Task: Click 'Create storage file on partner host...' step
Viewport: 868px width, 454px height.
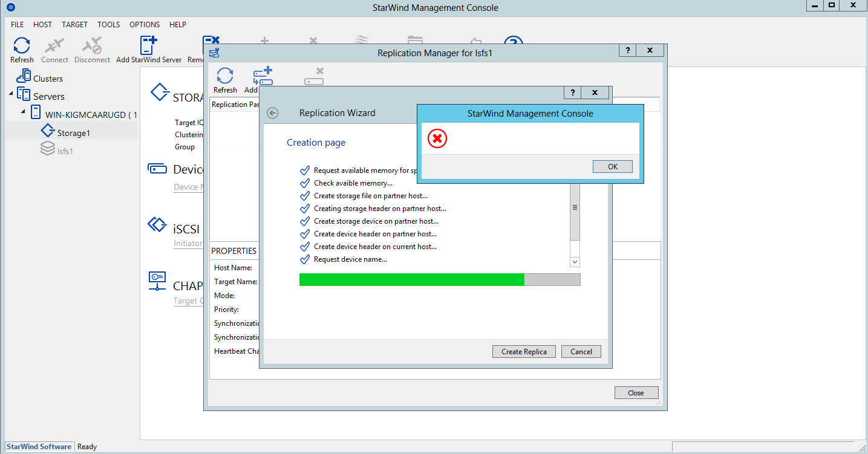Action: point(370,196)
